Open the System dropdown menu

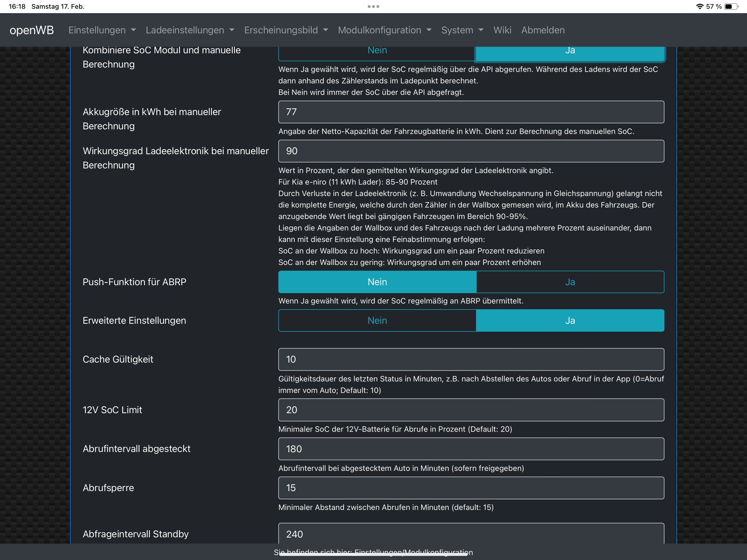[462, 30]
